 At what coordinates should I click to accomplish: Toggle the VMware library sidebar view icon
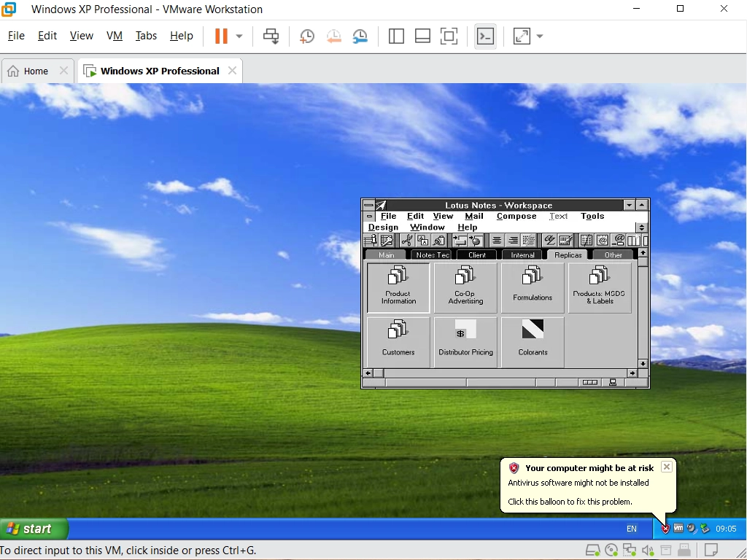(x=396, y=36)
